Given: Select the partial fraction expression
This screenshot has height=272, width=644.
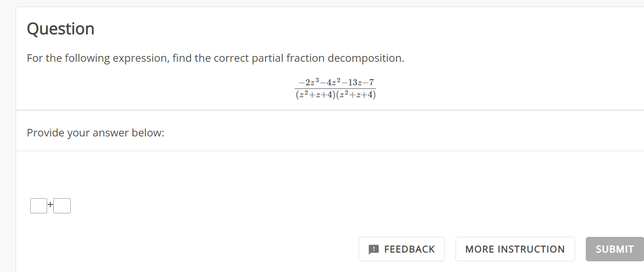Looking at the screenshot, I should pyautogui.click(x=335, y=88).
